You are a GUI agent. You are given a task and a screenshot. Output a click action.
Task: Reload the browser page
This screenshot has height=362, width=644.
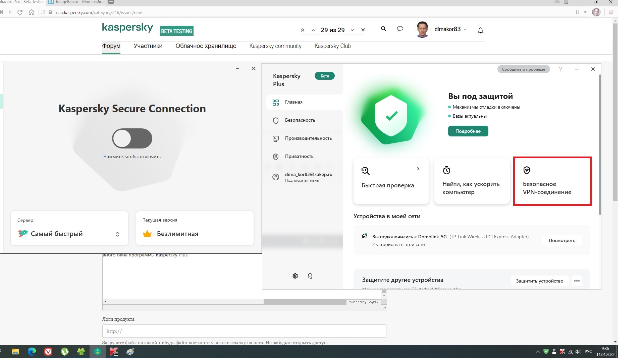[x=20, y=12]
